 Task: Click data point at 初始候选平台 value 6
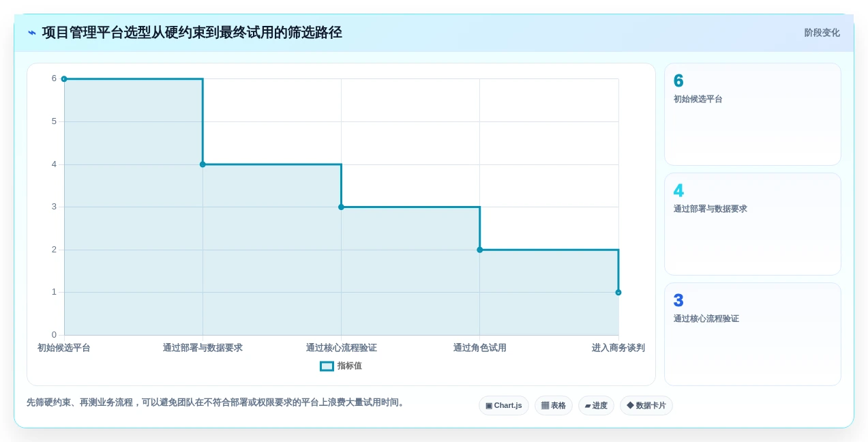64,79
